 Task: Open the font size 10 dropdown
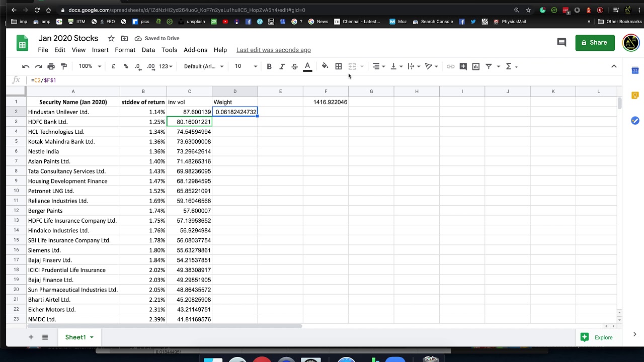tap(246, 66)
